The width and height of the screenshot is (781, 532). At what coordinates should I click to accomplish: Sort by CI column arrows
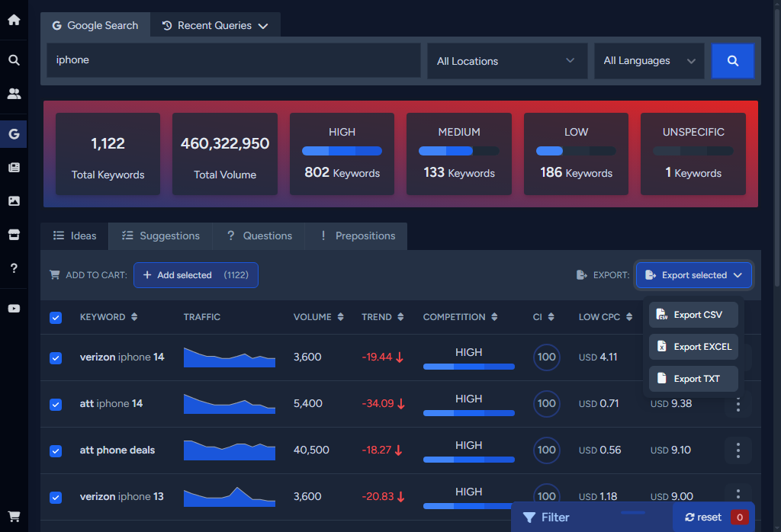551,317
